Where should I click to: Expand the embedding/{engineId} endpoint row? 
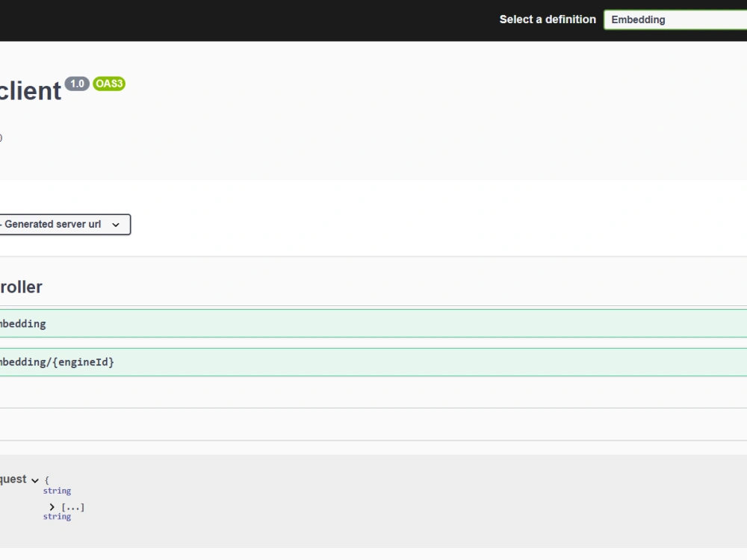tap(373, 362)
